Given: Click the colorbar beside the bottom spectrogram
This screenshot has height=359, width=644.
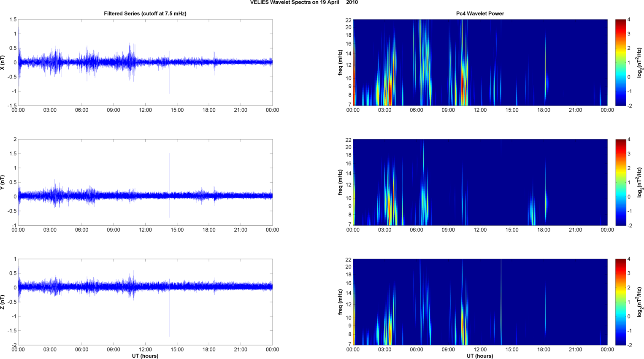Looking at the screenshot, I should point(620,302).
